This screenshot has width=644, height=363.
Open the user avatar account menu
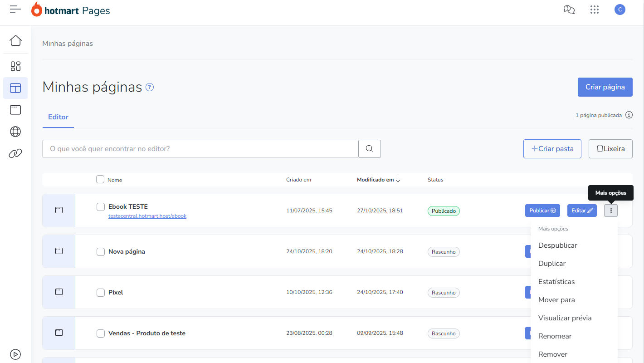620,10
